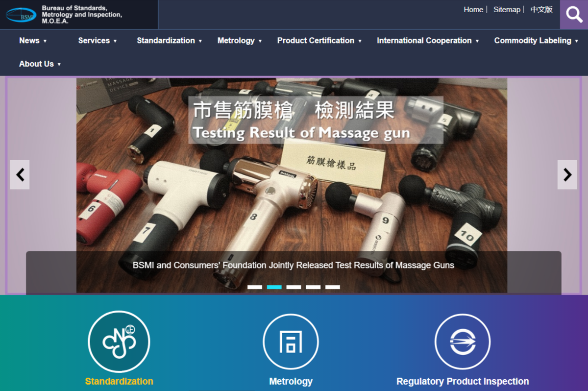The width and height of the screenshot is (588, 391).
Task: Open Regulatory Product Inspection text link
Action: point(463,381)
